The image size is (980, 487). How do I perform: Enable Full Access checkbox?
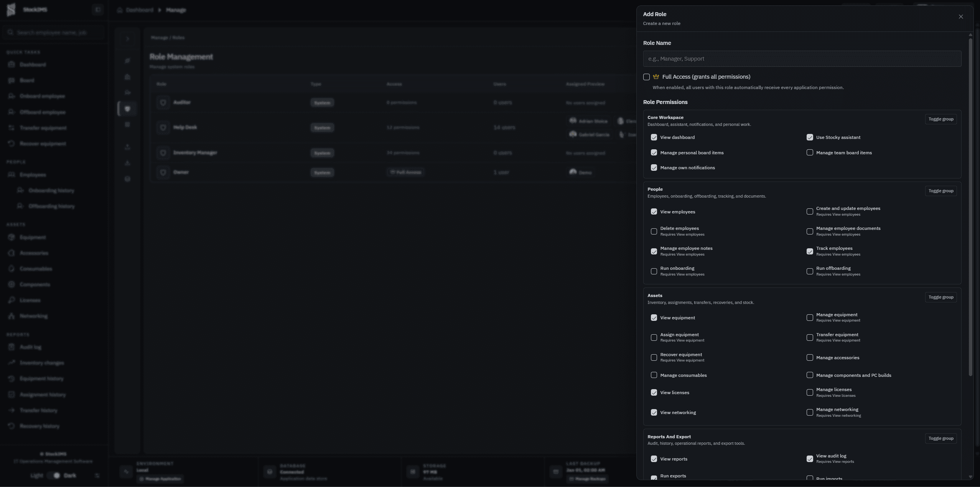coord(646,77)
